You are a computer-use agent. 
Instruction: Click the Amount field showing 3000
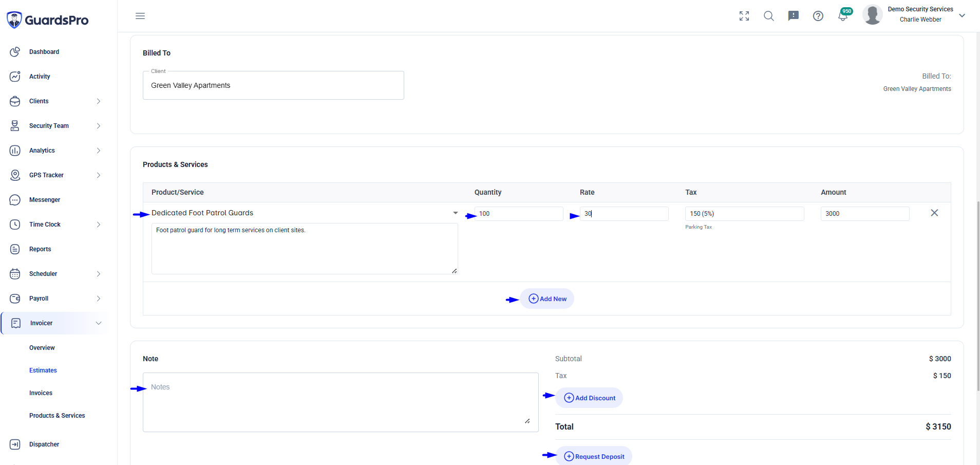tap(865, 214)
